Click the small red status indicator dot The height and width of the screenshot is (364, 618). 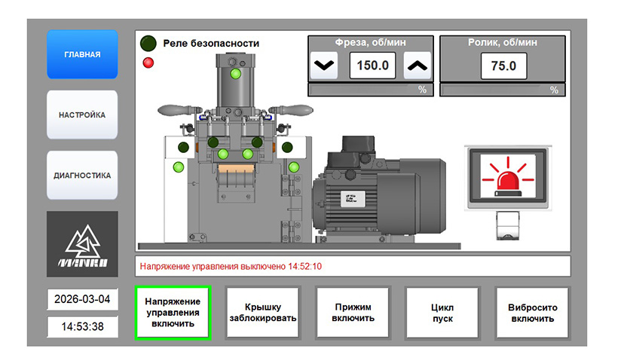(x=148, y=62)
